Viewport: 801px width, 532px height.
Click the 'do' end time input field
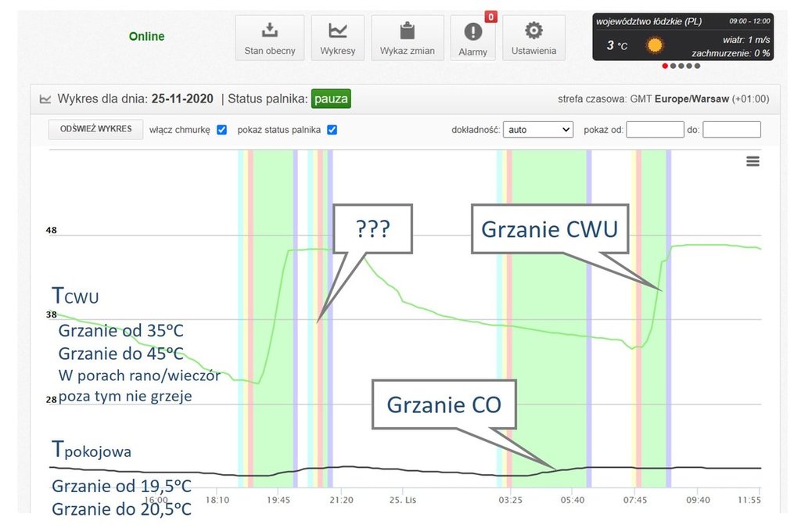point(731,130)
